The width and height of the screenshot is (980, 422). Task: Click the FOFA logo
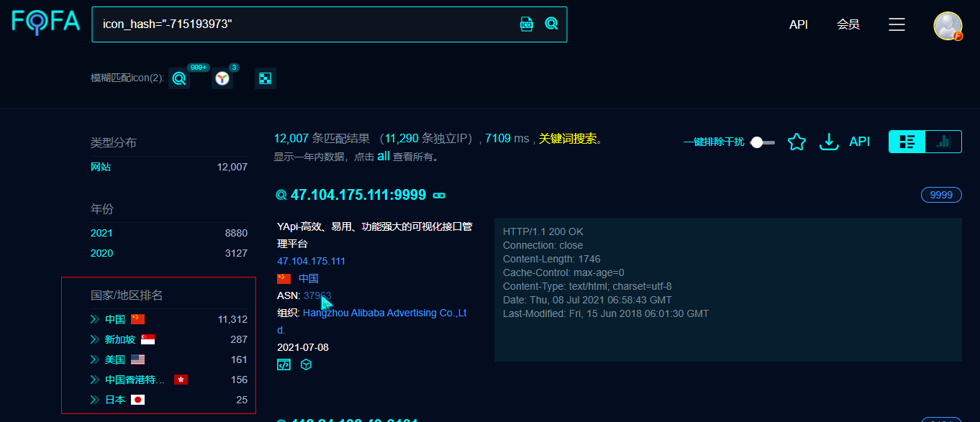(46, 21)
